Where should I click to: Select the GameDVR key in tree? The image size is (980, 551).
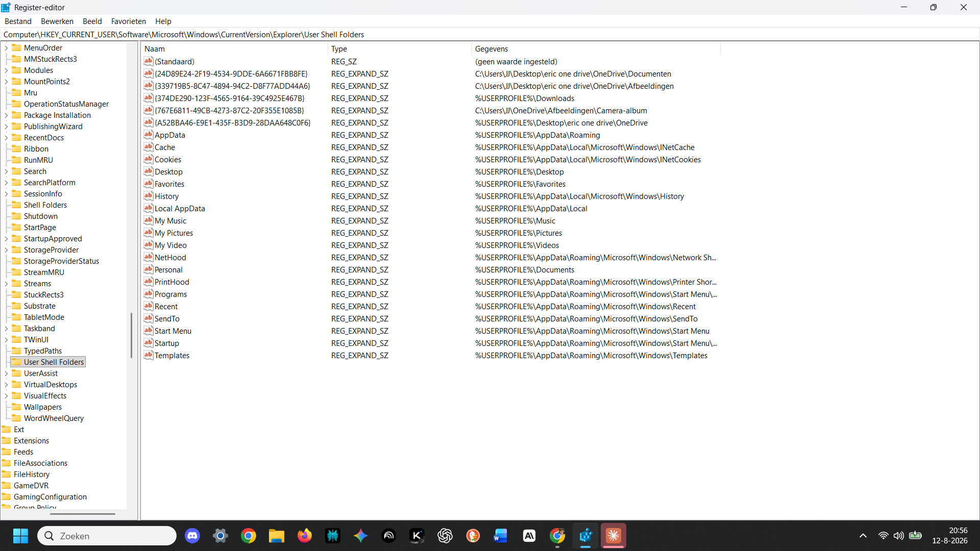pos(31,486)
